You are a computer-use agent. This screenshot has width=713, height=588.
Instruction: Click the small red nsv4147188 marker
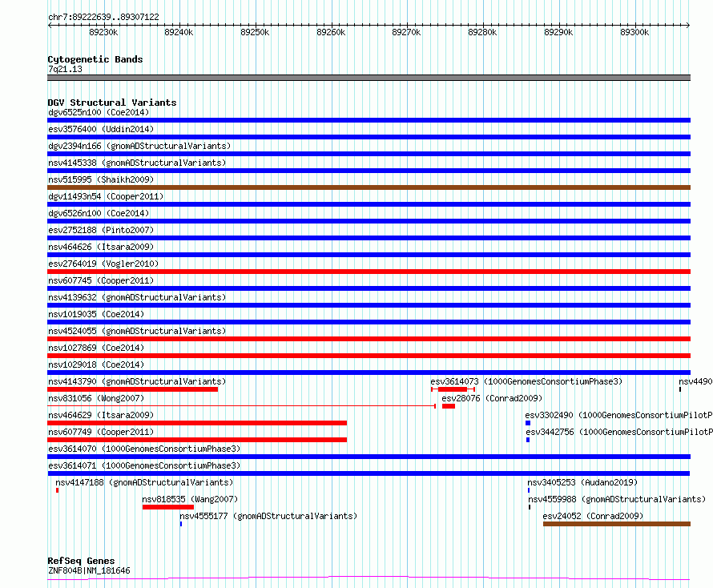pos(58,490)
